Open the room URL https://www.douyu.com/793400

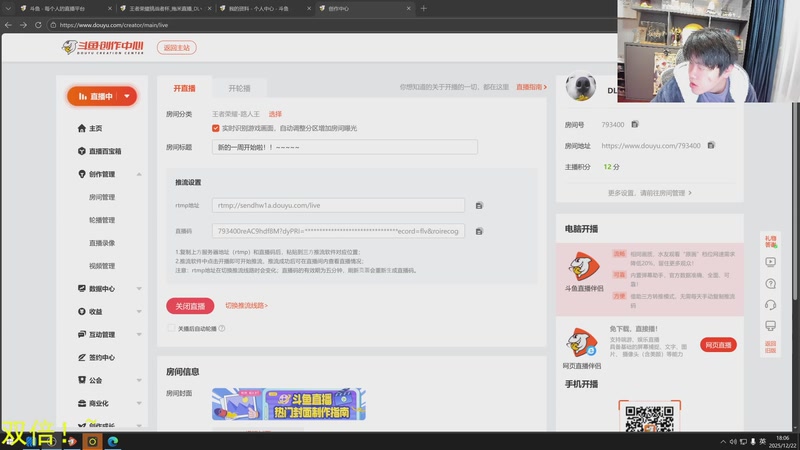click(651, 146)
